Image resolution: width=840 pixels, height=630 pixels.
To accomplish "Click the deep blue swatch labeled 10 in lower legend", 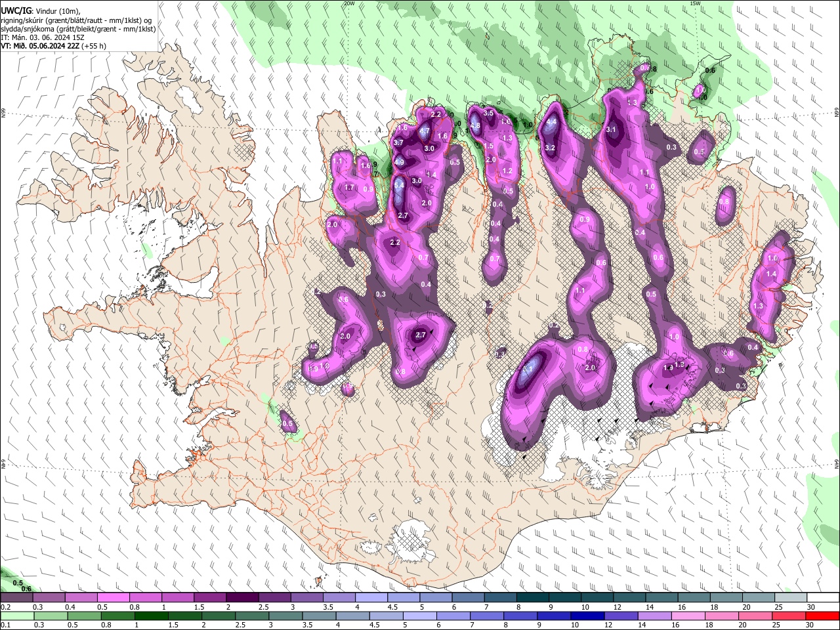I will click(x=587, y=616).
